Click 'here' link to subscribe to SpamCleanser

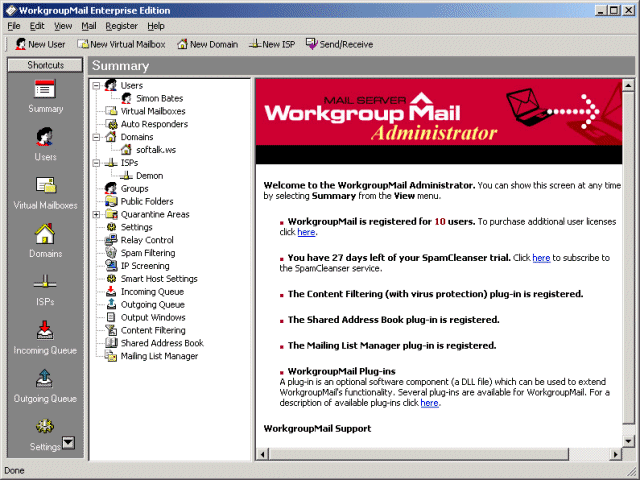[541, 258]
